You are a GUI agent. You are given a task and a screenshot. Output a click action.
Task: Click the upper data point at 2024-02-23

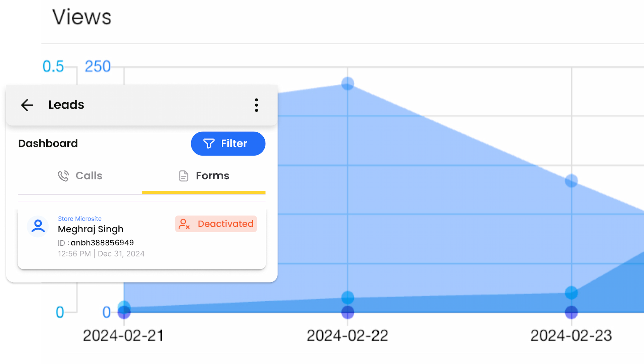(x=571, y=181)
